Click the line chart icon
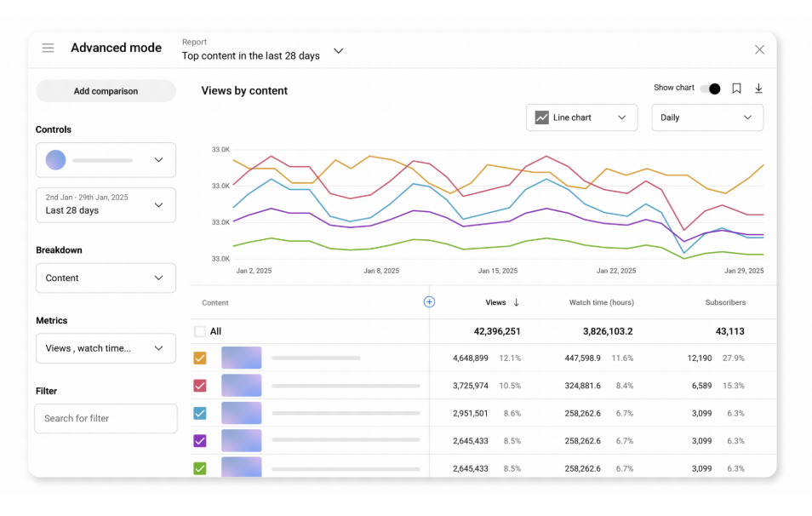 541,118
